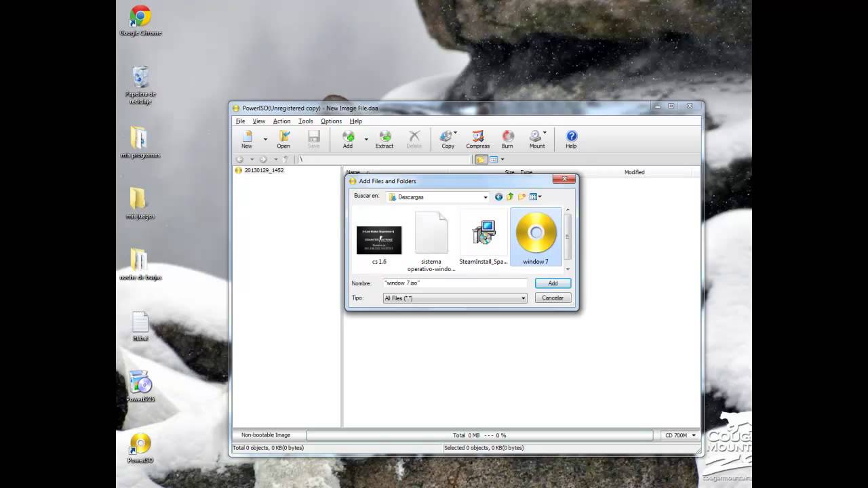
Task: Click the Modified column header
Action: pyautogui.click(x=635, y=172)
